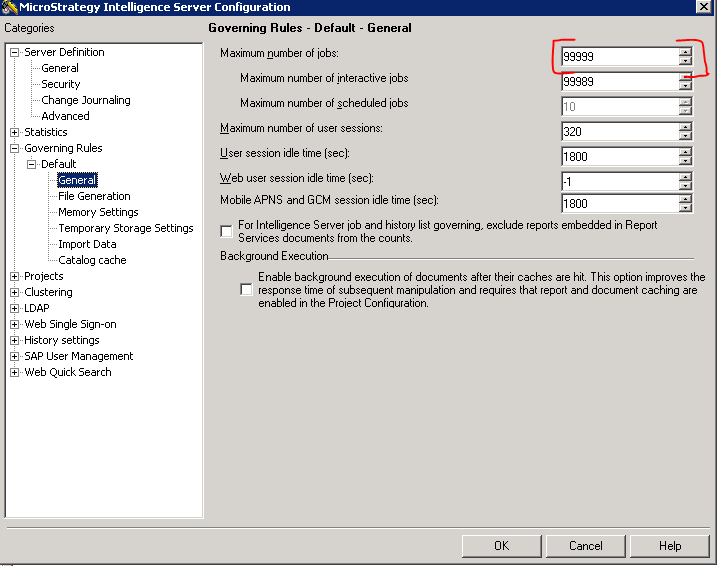Image resolution: width=718 pixels, height=566 pixels.
Task: Click the User session idle time field
Action: (620, 157)
